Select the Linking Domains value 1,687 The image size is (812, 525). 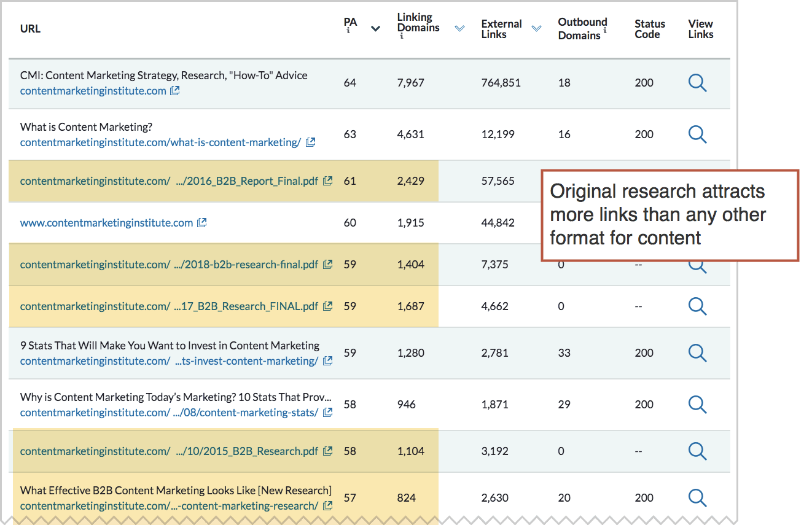pos(411,306)
